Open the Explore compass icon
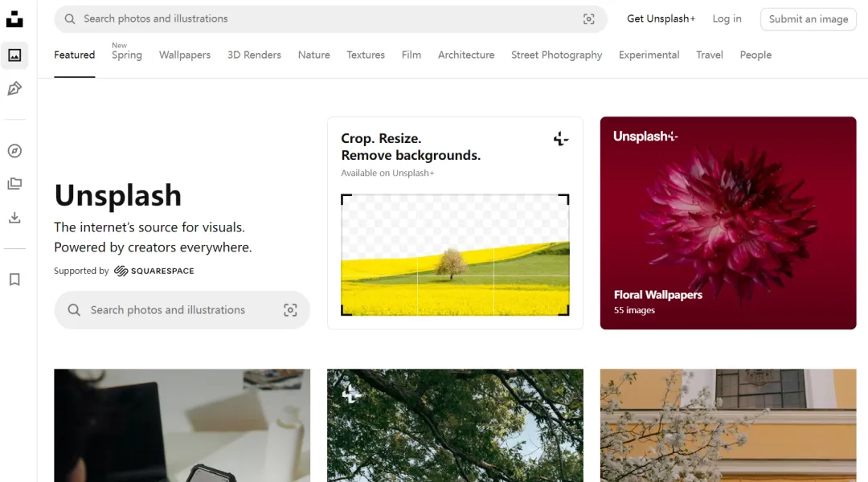 [x=14, y=150]
